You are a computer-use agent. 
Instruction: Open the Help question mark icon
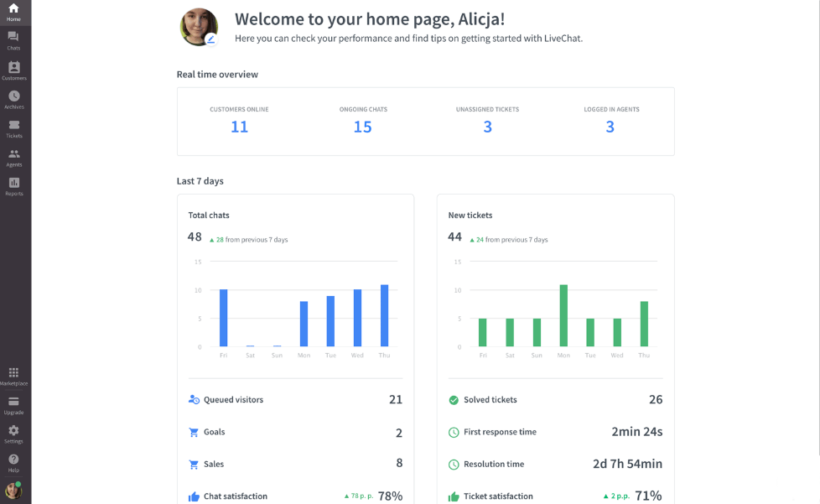pyautogui.click(x=13, y=461)
